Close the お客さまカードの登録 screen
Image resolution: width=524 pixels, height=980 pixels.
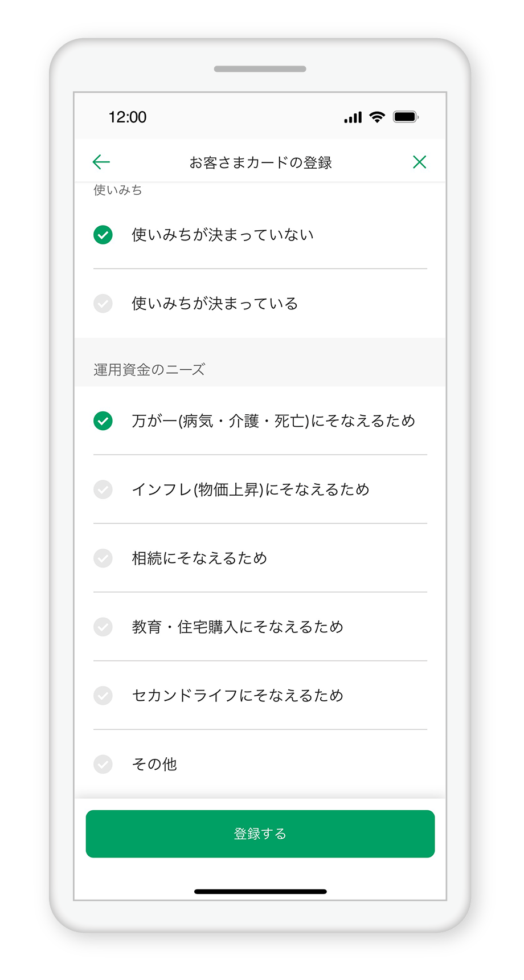coord(420,162)
